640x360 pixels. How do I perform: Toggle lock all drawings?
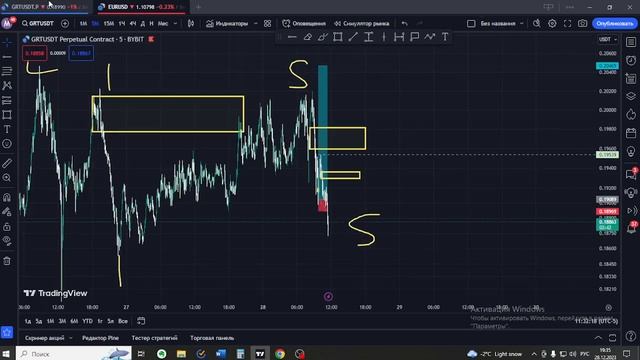[7, 227]
